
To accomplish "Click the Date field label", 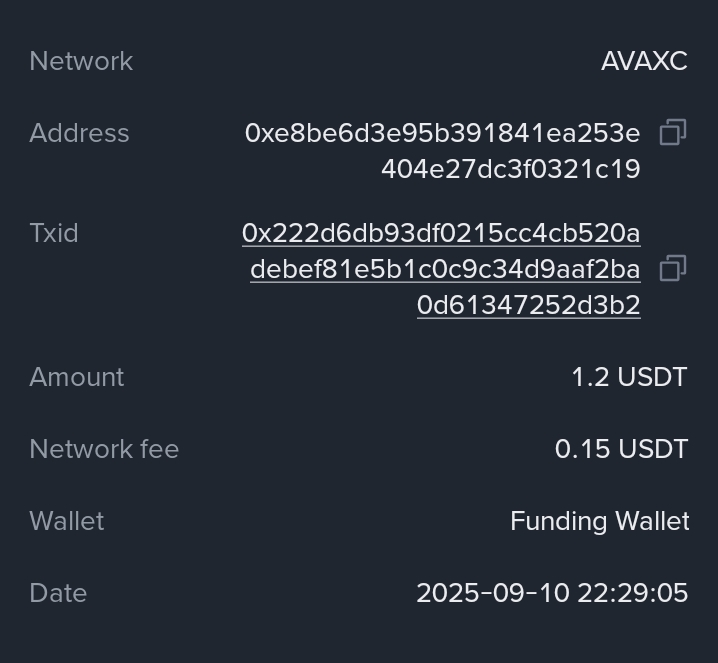I will 58,593.
